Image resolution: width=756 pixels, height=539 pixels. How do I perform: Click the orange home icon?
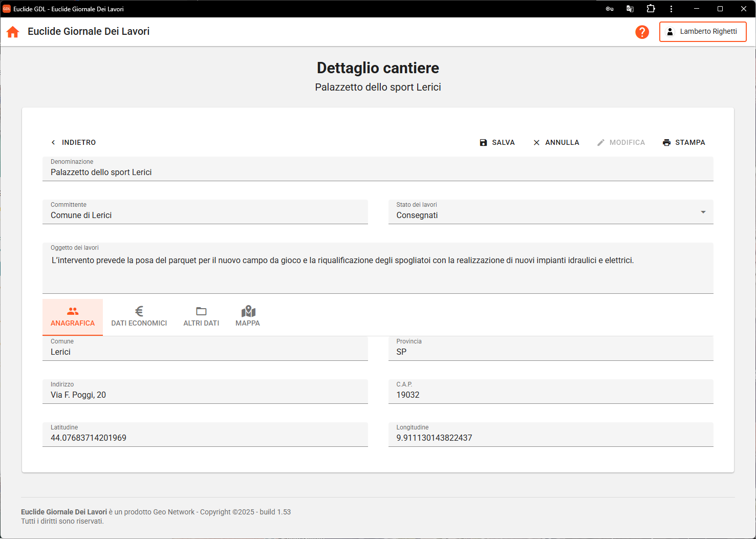coord(13,32)
